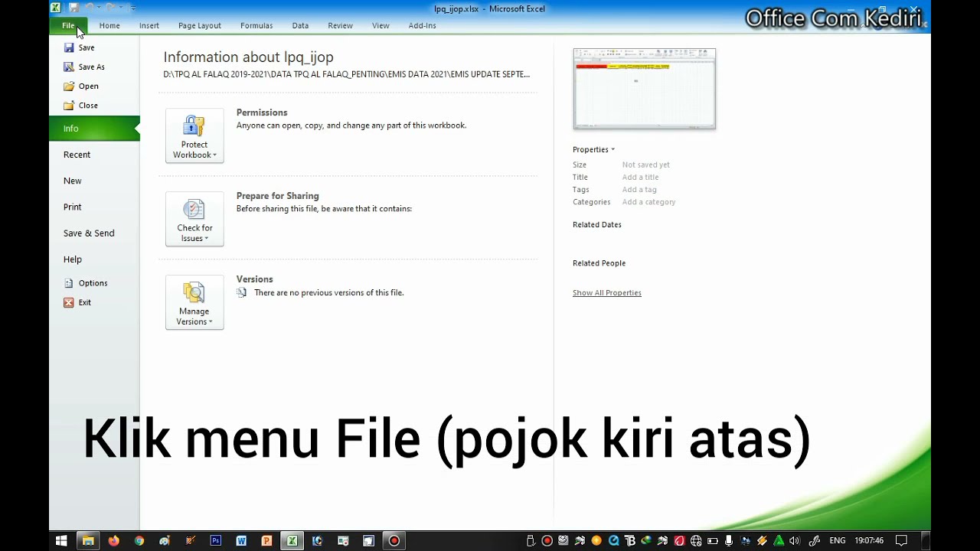Screen dimensions: 980x551
Task: Open Microsoft Word from taskbar
Action: click(x=241, y=541)
